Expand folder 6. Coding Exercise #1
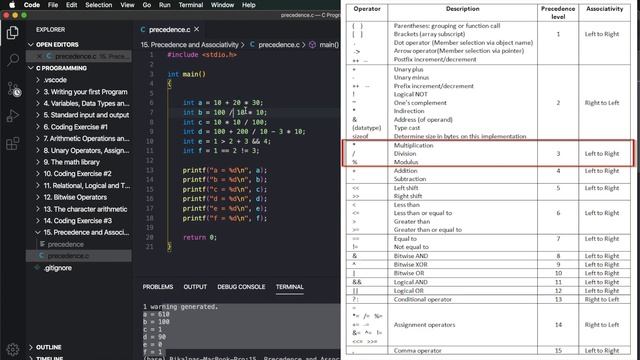640x360 pixels. [x=76, y=127]
